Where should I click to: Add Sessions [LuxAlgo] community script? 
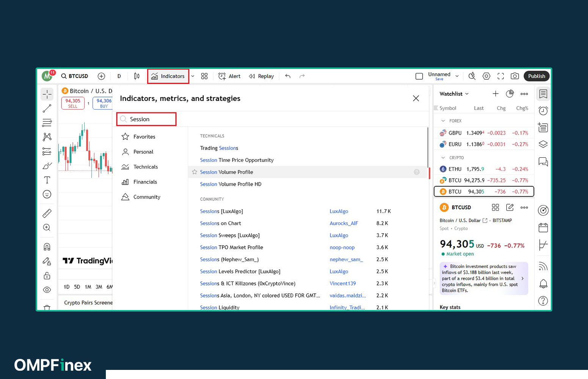(x=222, y=211)
